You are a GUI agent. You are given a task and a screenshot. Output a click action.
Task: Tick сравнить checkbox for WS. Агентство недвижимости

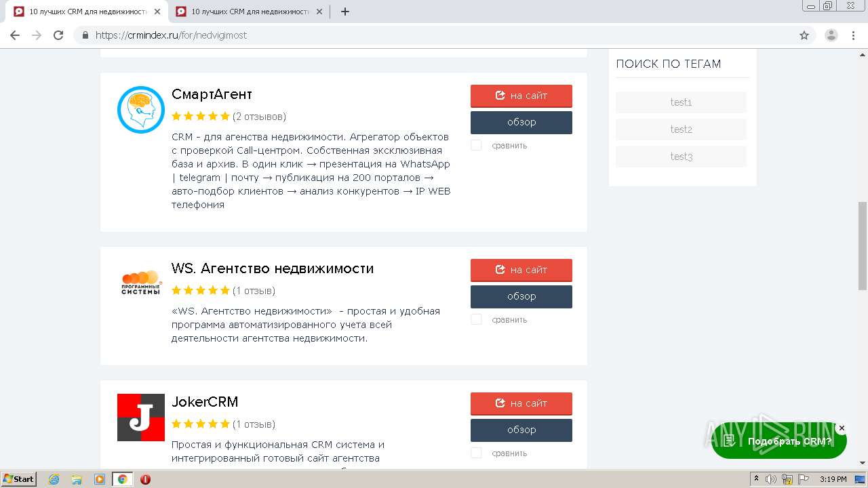click(476, 319)
